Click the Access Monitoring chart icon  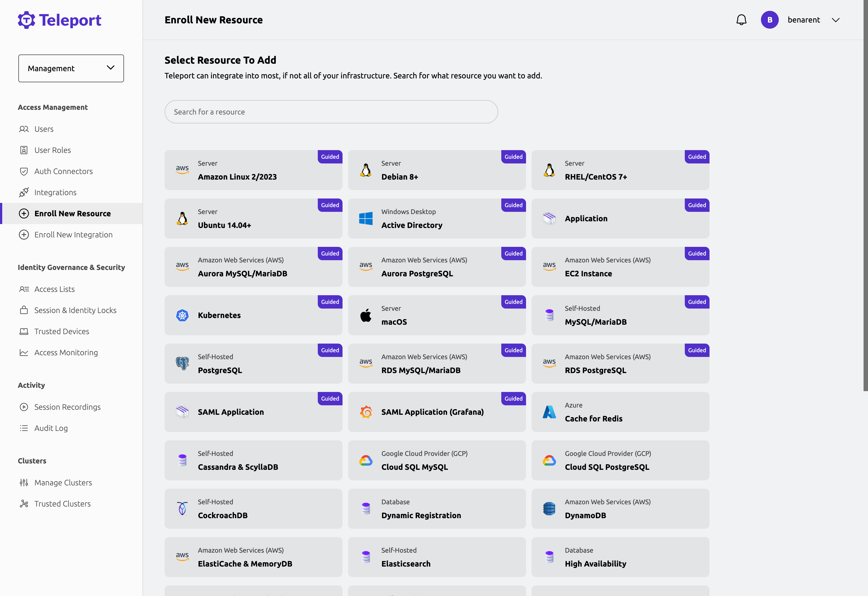(24, 352)
